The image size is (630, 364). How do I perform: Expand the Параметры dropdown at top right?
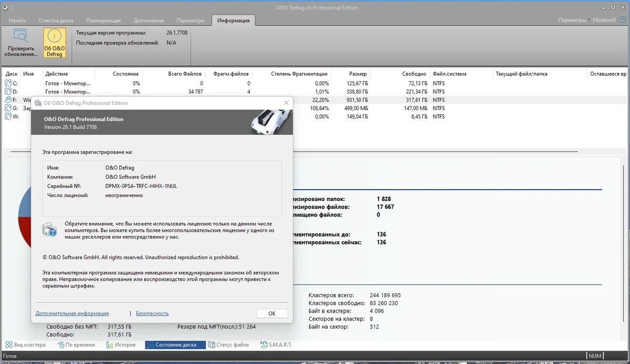point(574,20)
